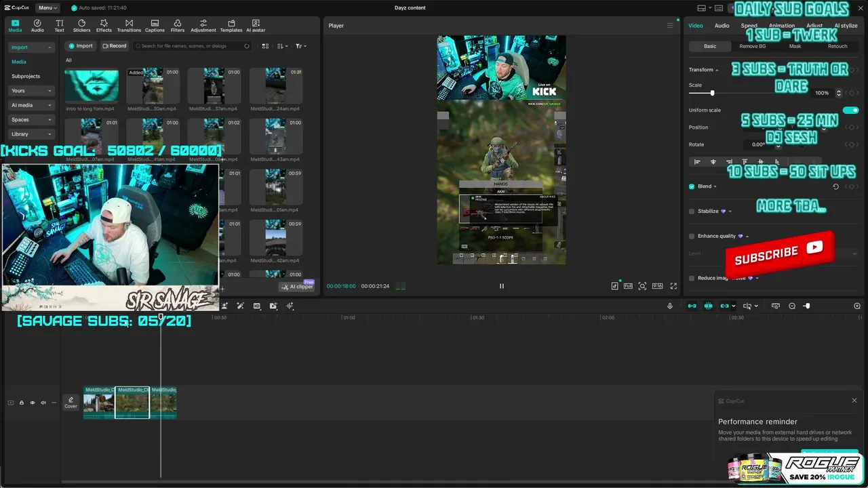The image size is (868, 488).
Task: Select the Basic sub-tab
Action: (x=710, y=46)
